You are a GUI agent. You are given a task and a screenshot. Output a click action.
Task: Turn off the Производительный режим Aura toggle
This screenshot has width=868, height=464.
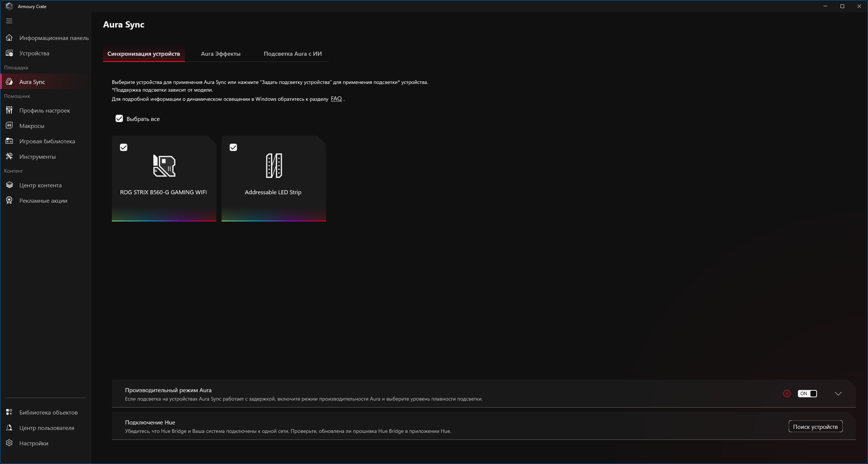pyautogui.click(x=807, y=394)
